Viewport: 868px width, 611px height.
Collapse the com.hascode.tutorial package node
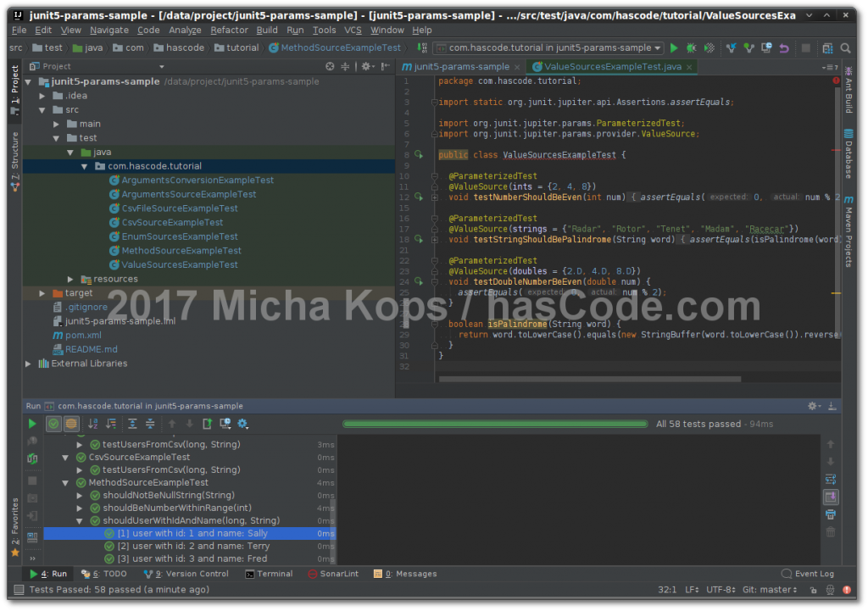tap(85, 165)
